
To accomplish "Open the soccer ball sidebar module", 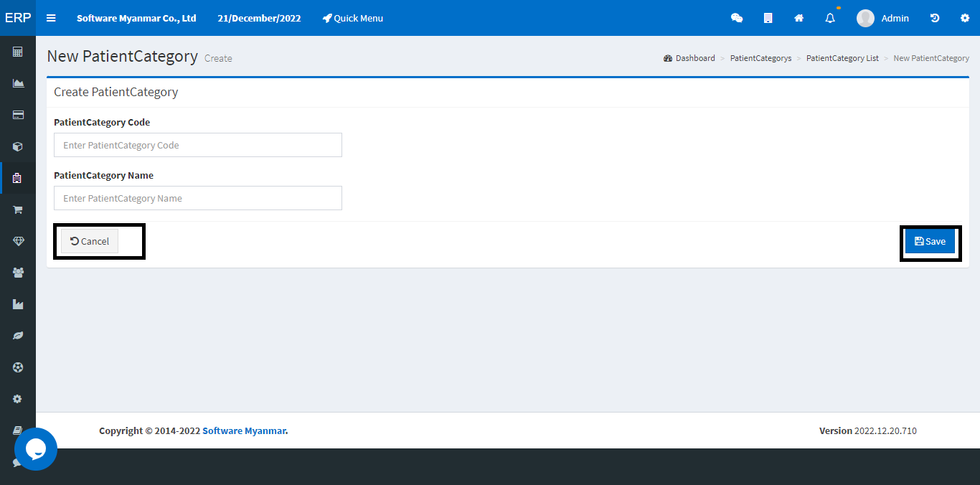I will (18, 367).
